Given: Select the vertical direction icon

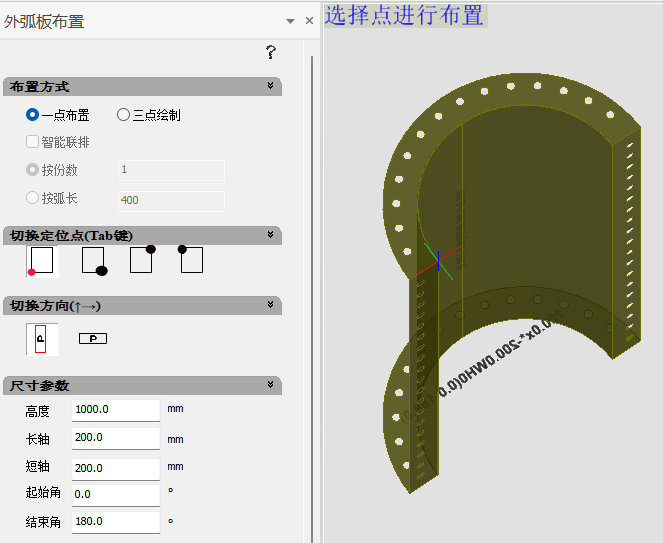Looking at the screenshot, I should click(x=42, y=339).
